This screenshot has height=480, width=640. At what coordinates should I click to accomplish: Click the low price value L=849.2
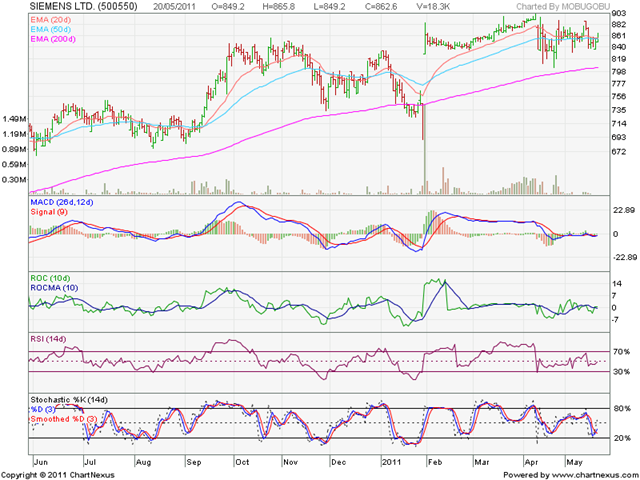pyautogui.click(x=331, y=7)
